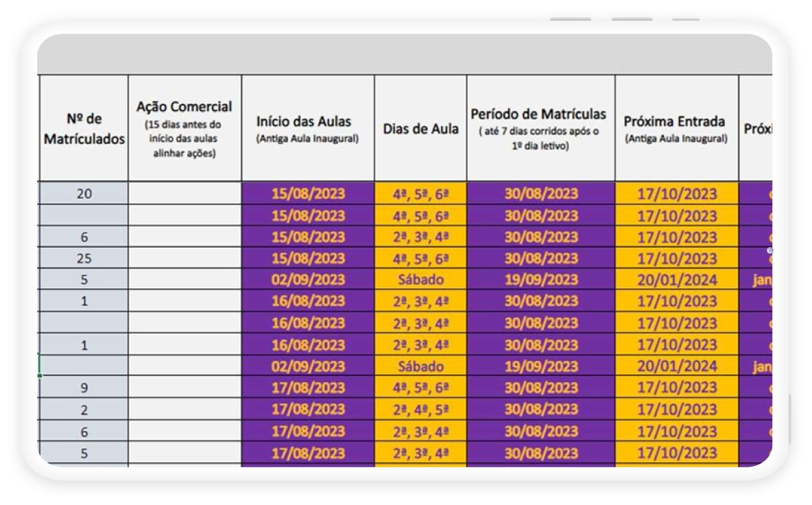
Task: Select the cell showing 20 enrolled
Action: [x=84, y=193]
